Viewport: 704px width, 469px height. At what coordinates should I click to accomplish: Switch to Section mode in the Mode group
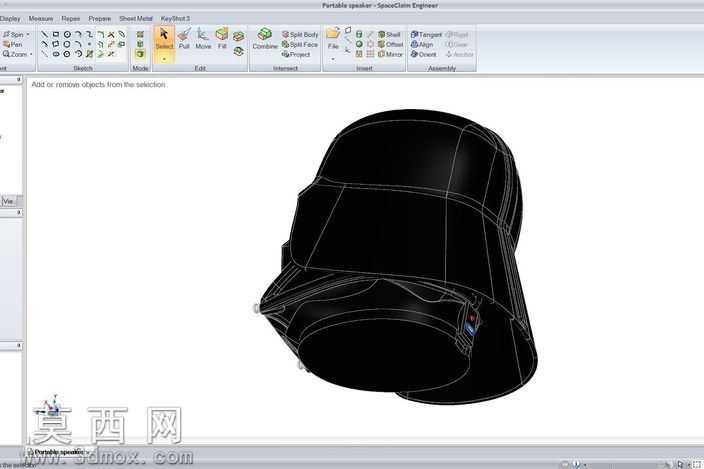[140, 44]
